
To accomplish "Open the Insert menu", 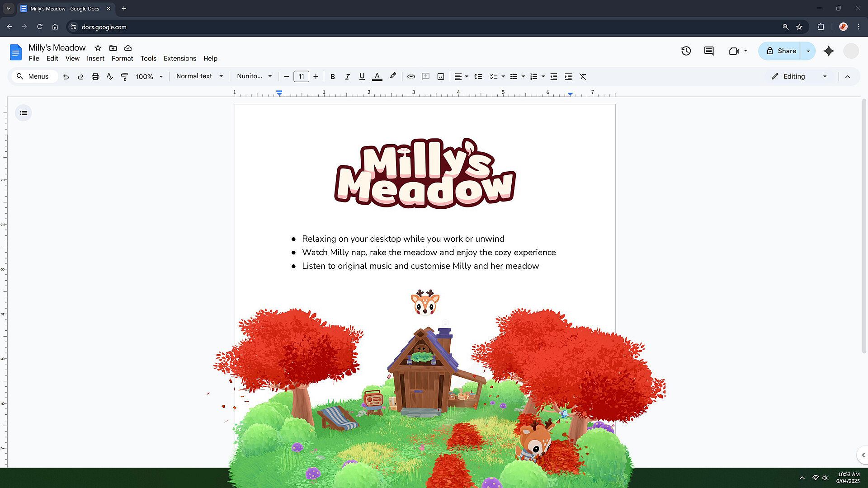I will 95,58.
